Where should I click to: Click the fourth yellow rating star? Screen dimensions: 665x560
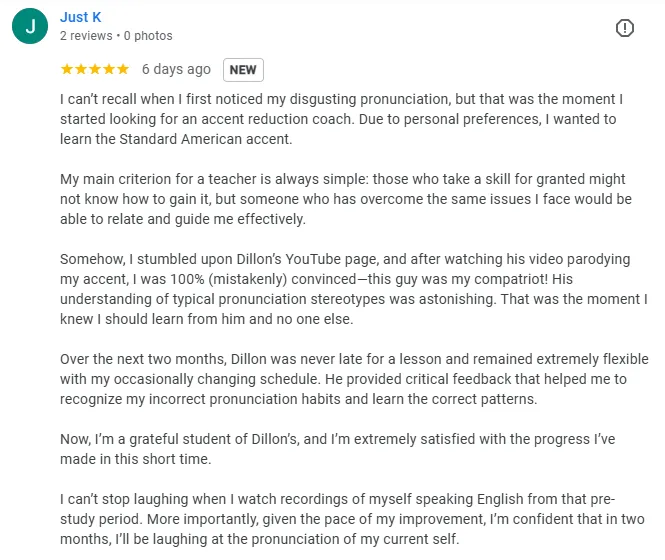click(x=109, y=69)
